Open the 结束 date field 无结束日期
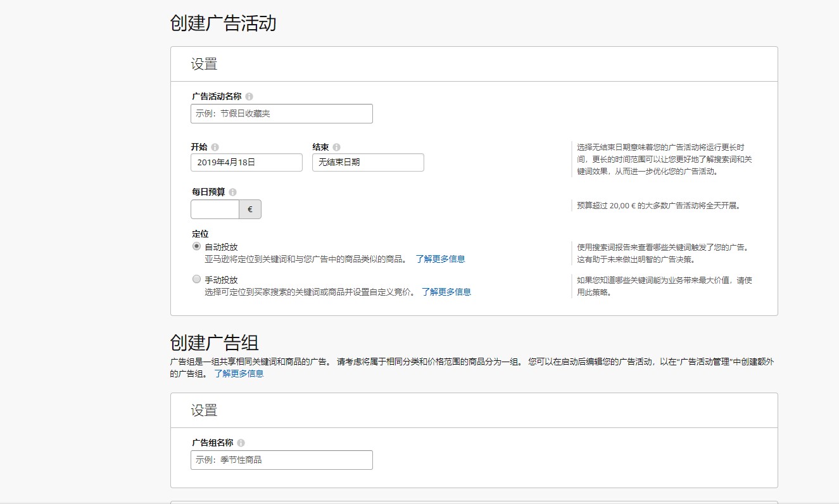 tap(368, 162)
